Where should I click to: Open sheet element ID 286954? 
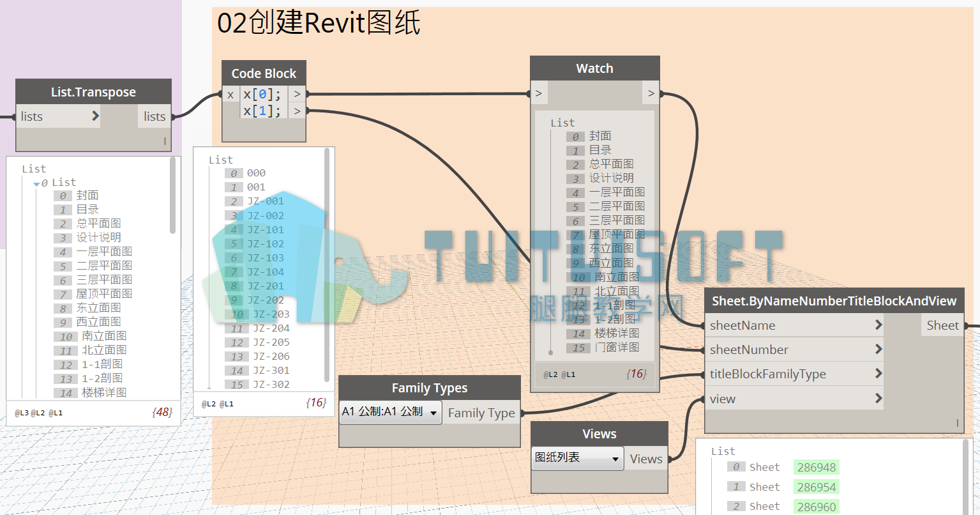(817, 487)
